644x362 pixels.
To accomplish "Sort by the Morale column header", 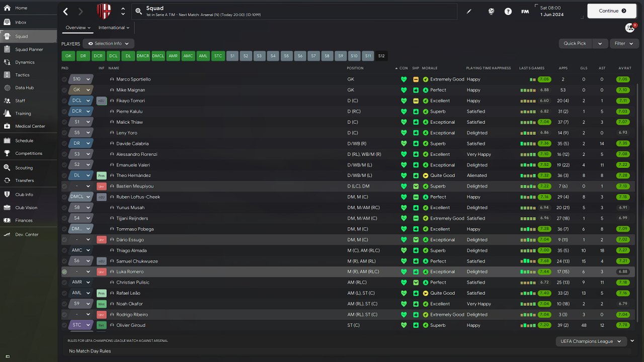I will (429, 68).
